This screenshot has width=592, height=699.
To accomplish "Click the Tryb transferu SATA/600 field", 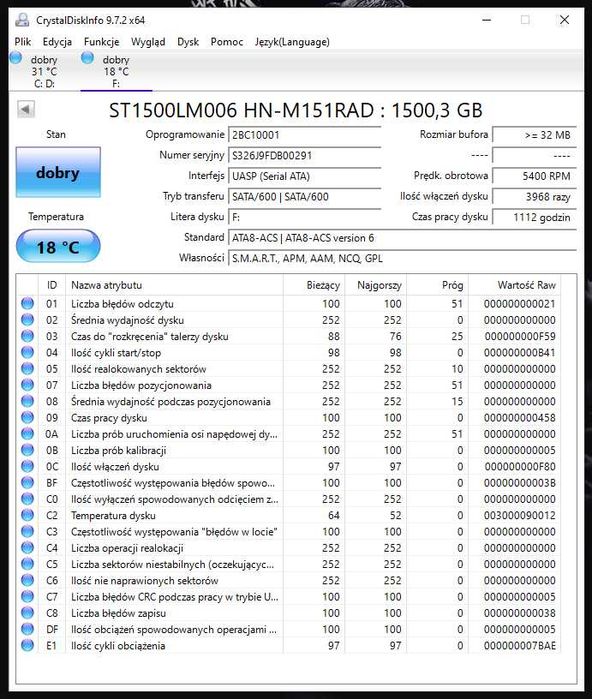I will 305,197.
